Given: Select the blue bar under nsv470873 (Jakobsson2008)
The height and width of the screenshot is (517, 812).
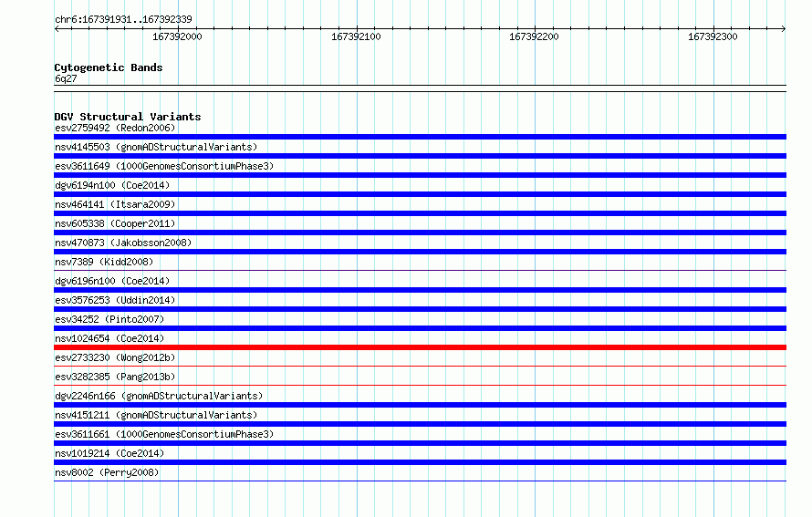Looking at the screenshot, I should click(420, 252).
